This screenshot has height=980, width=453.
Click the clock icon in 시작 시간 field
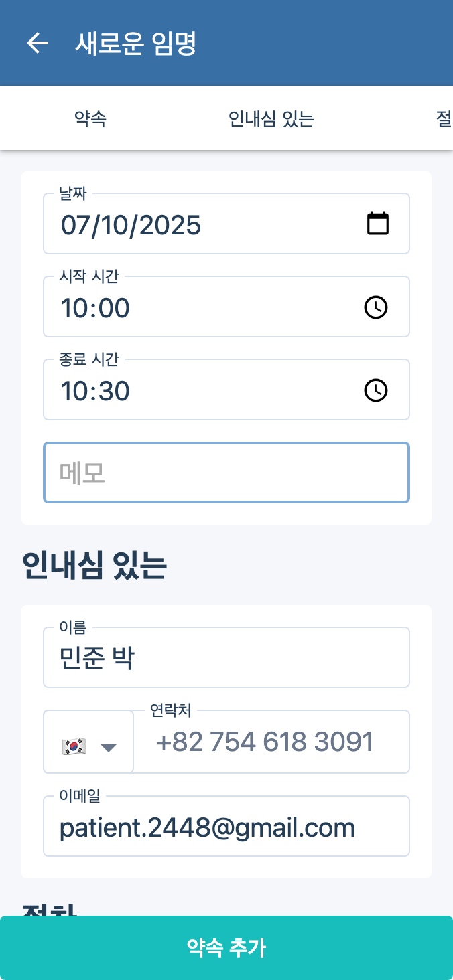pos(376,307)
